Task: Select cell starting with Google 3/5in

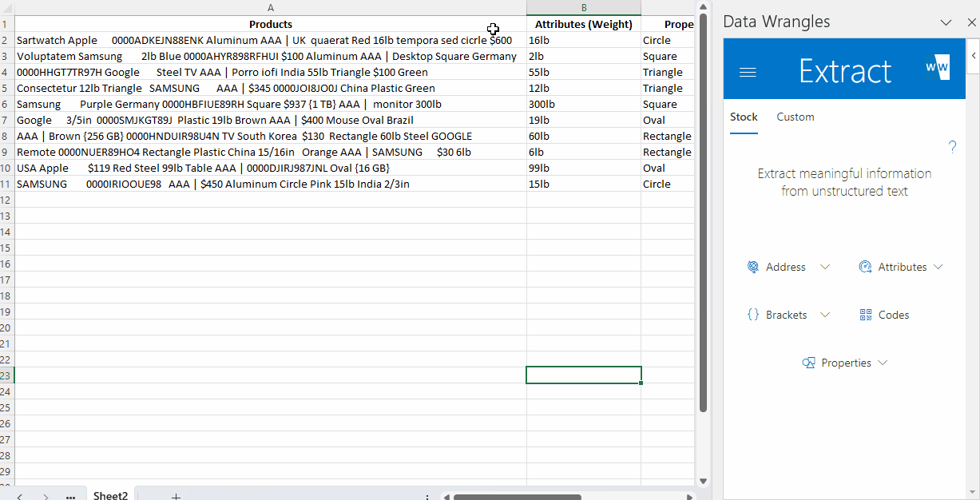Action: [x=271, y=120]
